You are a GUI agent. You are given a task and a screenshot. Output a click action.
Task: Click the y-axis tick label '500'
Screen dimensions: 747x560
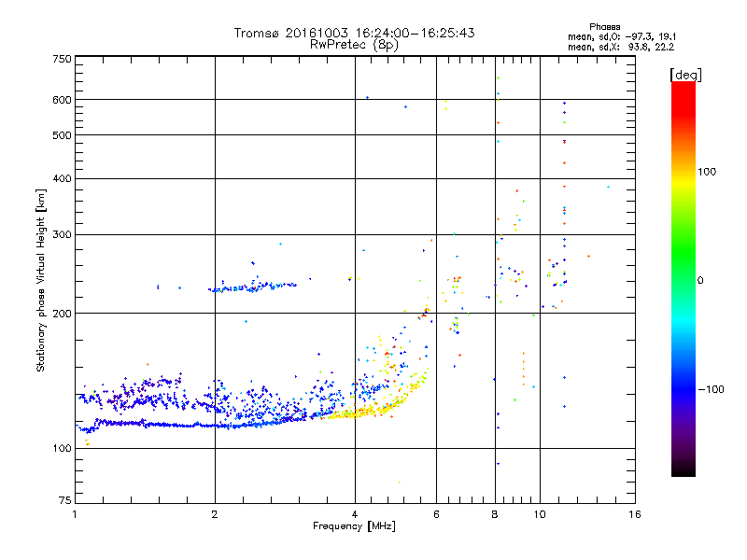pos(62,135)
